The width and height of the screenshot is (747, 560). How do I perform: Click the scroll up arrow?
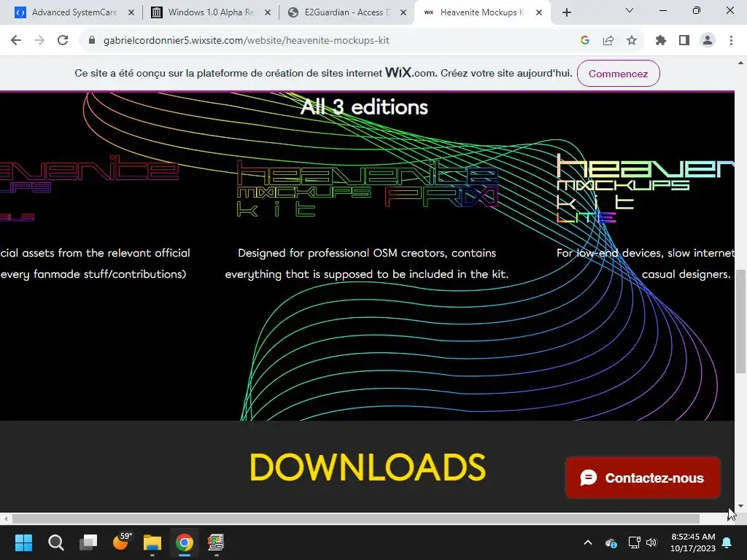[x=741, y=63]
